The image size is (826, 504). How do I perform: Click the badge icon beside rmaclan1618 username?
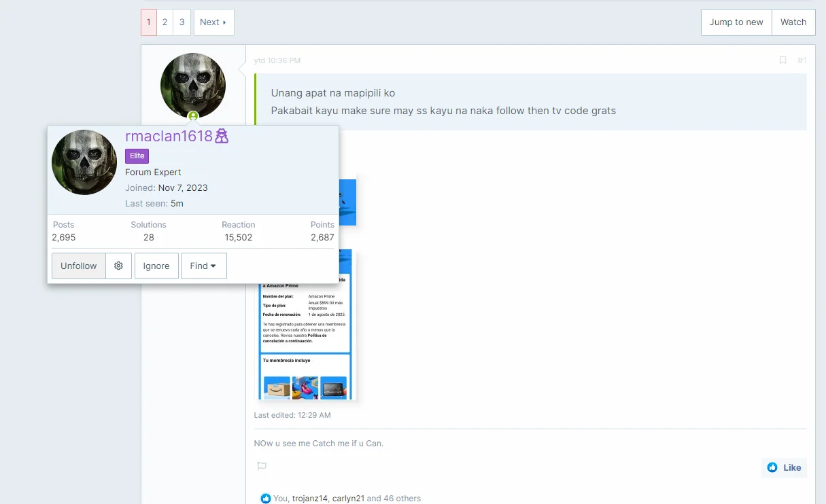coord(222,136)
